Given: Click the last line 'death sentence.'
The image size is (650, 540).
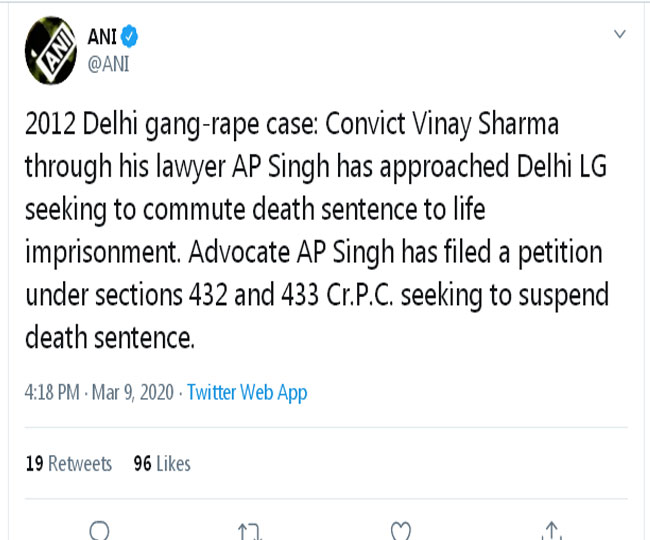Looking at the screenshot, I should [107, 338].
